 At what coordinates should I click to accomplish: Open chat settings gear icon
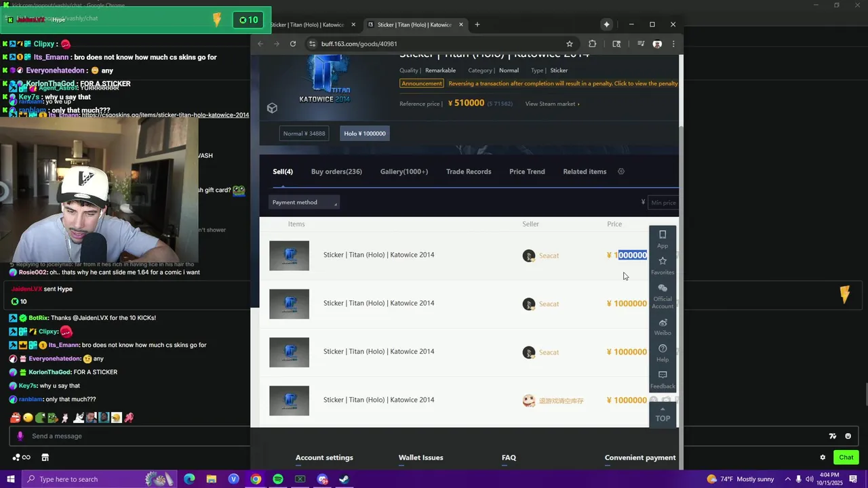pos(823,457)
